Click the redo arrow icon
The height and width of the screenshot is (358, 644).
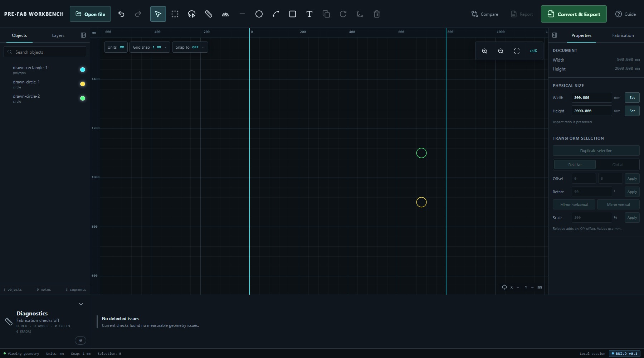point(138,14)
